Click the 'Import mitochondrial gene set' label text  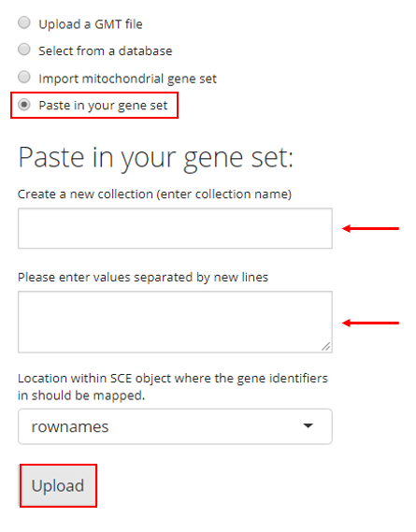coord(127,79)
